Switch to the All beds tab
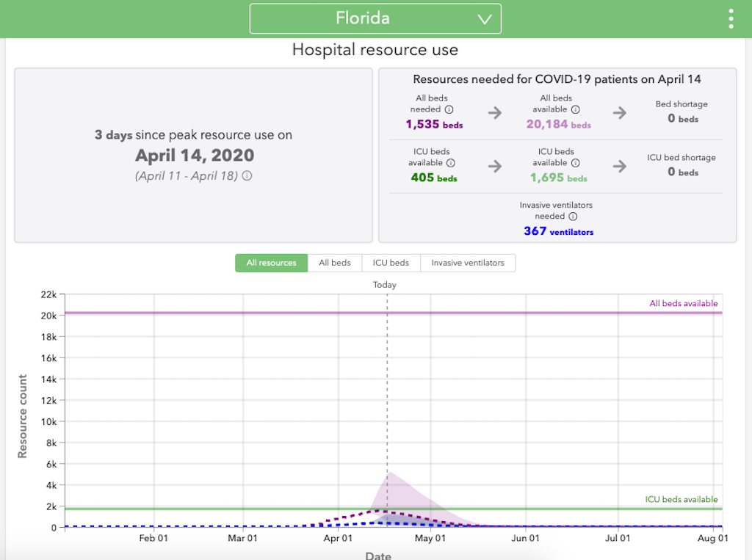This screenshot has width=752, height=560. tap(335, 263)
